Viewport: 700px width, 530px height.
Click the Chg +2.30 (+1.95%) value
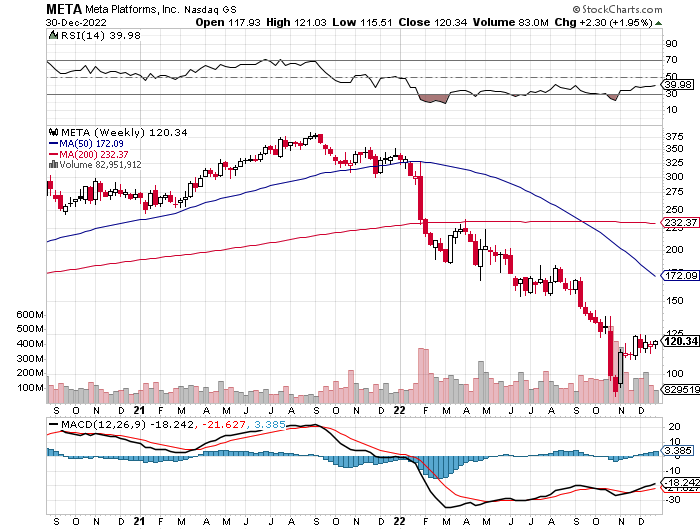(x=604, y=22)
